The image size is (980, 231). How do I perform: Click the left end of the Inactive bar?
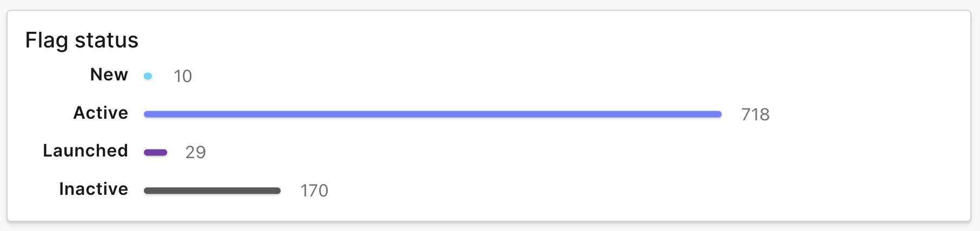[148, 191]
